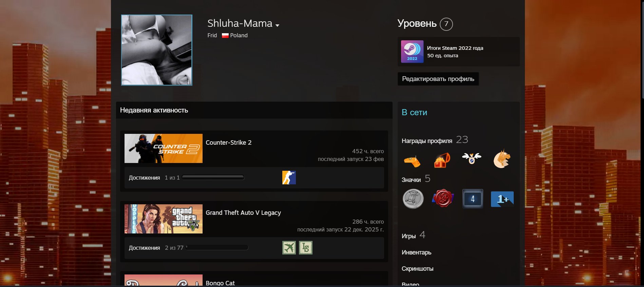Image resolution: width=644 pixels, height=287 pixels.
Task: Click the orange pointing hand award icon
Action: click(412, 161)
